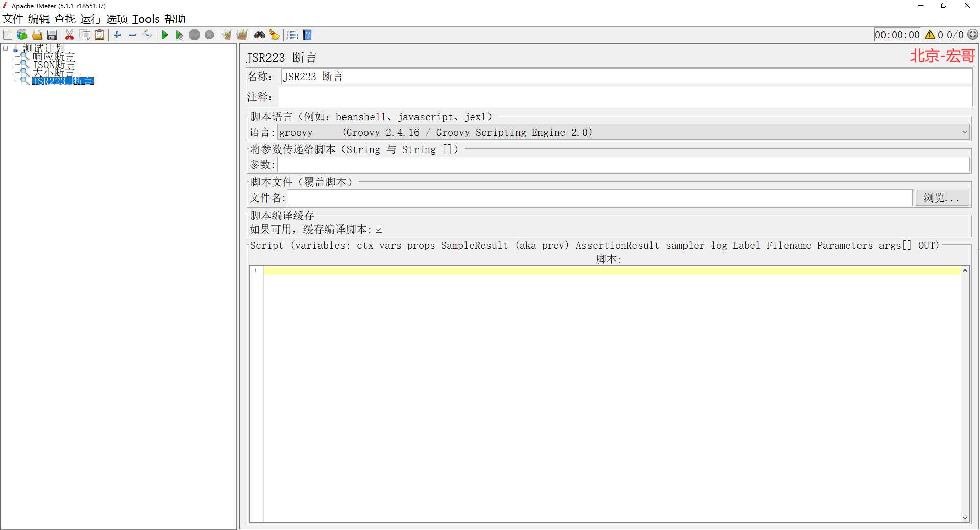The height and width of the screenshot is (530, 980).
Task: Click line 1 of the script editor
Action: tap(612, 270)
